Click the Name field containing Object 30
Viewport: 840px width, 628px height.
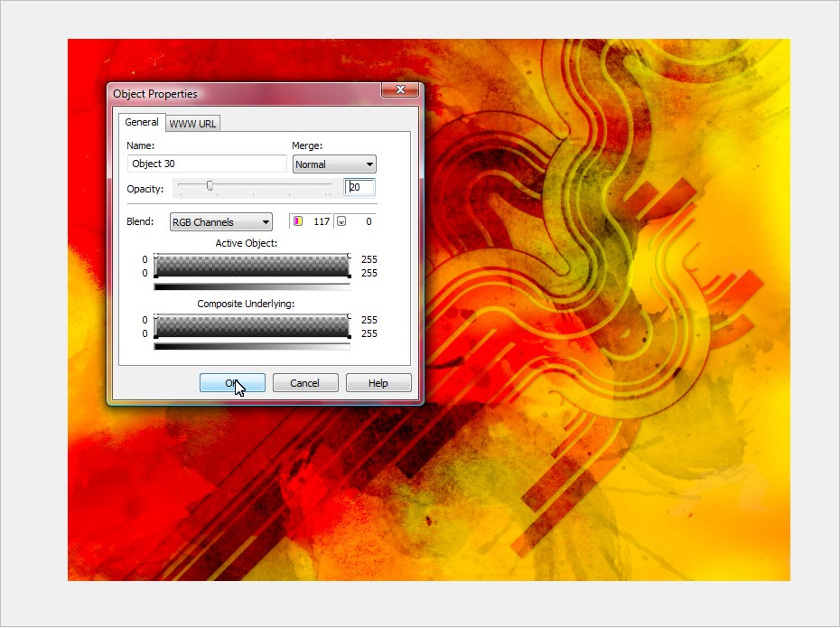click(208, 164)
